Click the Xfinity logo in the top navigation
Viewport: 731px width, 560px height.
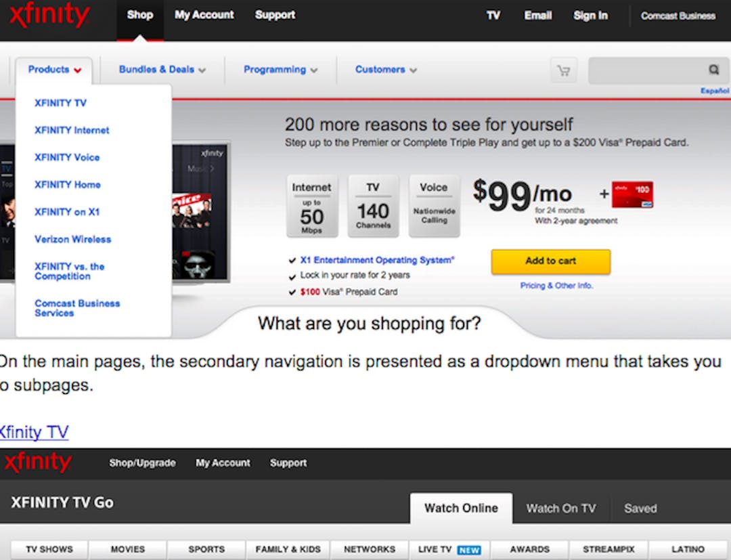tap(49, 16)
